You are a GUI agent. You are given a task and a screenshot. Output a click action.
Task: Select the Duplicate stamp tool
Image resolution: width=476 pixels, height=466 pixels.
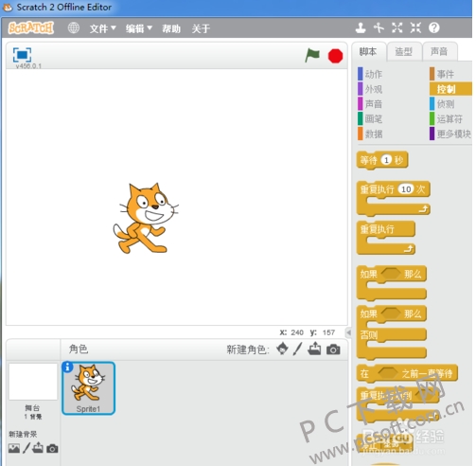click(361, 27)
